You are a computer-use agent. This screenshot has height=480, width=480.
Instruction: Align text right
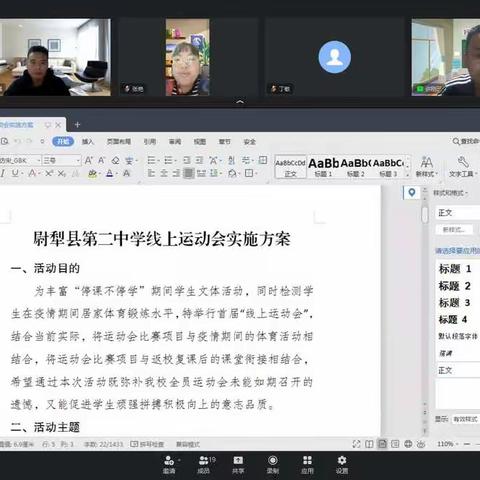point(176,173)
